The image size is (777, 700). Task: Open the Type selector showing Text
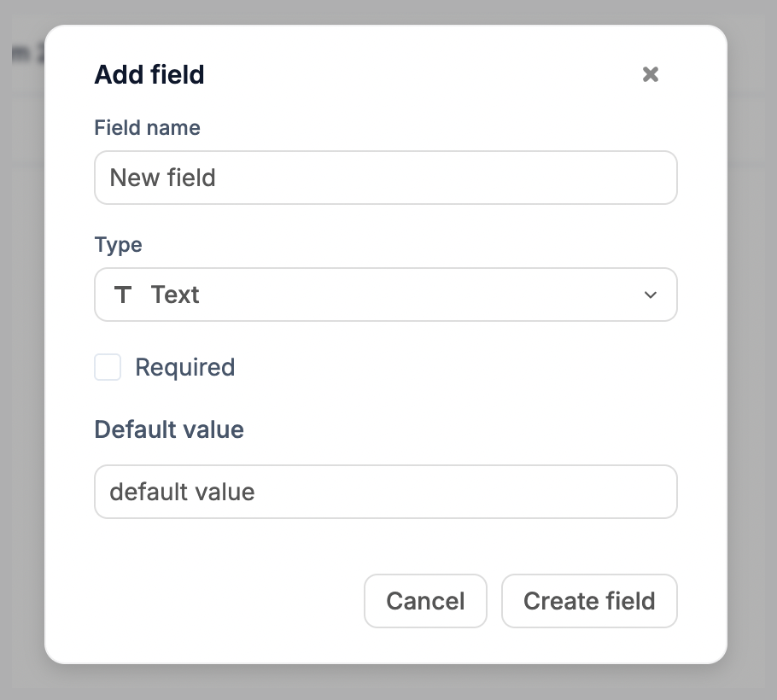coord(385,295)
